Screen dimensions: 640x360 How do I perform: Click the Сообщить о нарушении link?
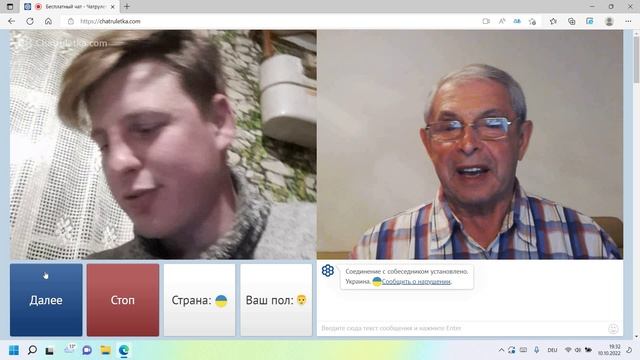click(x=416, y=282)
